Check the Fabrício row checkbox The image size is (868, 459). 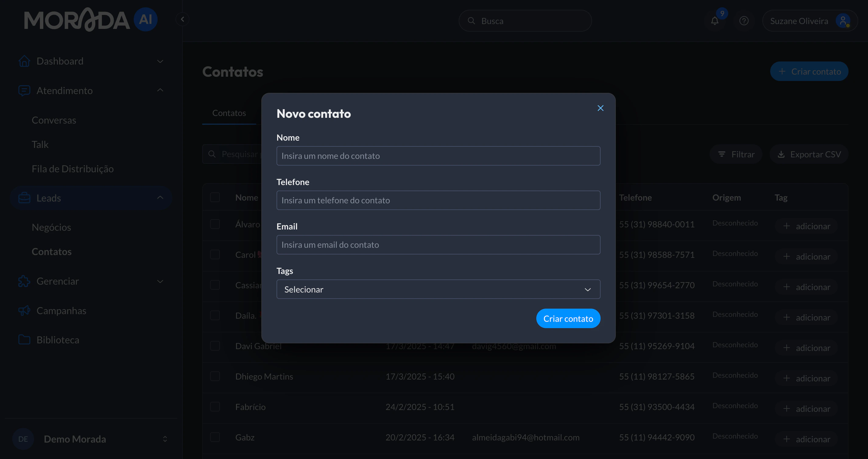coord(215,407)
